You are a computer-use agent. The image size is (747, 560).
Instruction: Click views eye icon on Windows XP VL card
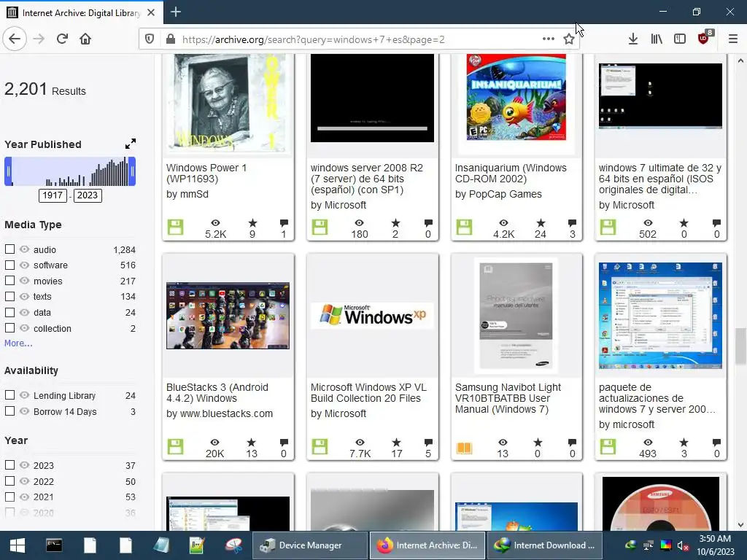click(360, 443)
